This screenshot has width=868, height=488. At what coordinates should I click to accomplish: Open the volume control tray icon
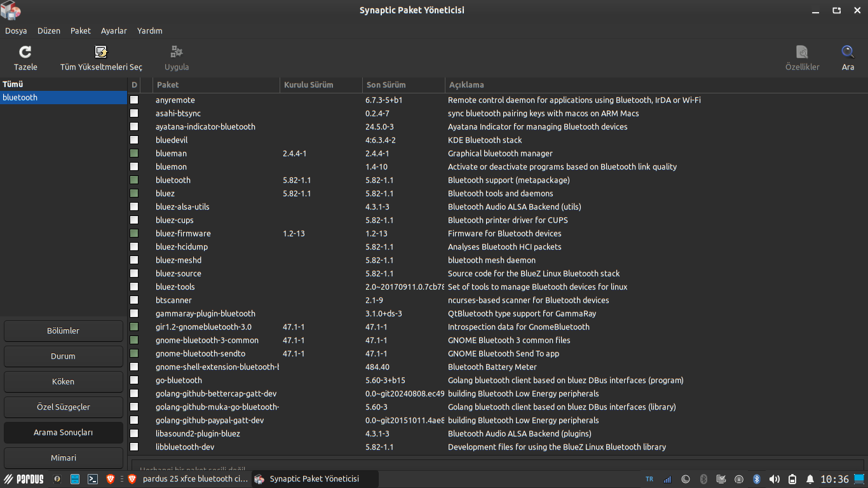pos(774,479)
